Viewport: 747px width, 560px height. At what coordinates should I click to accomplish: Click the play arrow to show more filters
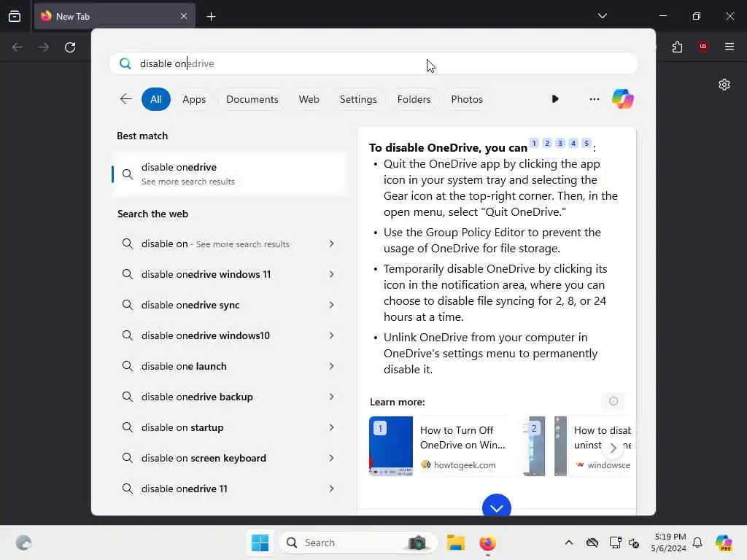[555, 99]
